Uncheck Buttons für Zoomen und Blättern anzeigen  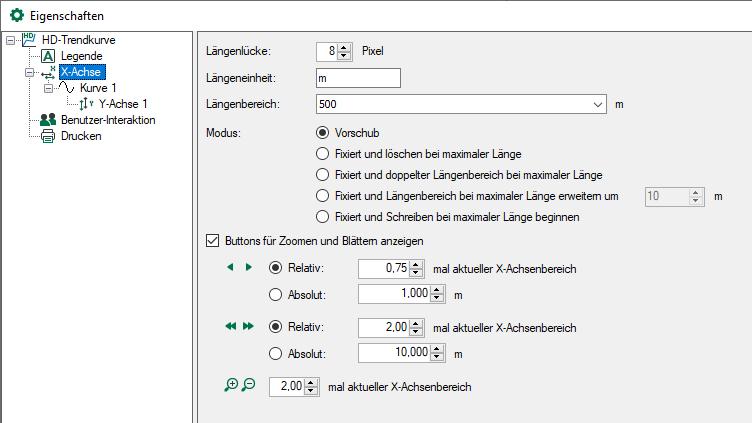click(x=212, y=240)
